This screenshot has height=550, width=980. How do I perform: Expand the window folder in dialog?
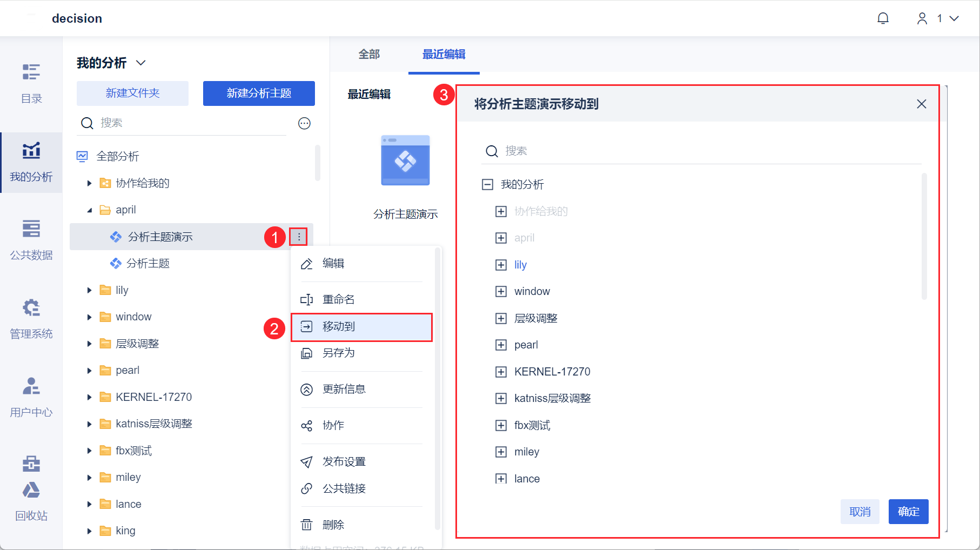pos(501,291)
